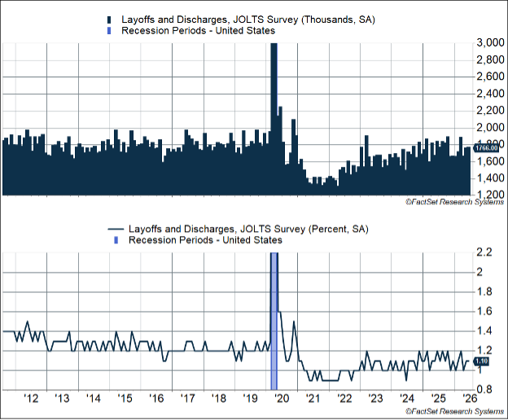Click the '20 year label on the x-axis
508x420 pixels.
[x=282, y=398]
